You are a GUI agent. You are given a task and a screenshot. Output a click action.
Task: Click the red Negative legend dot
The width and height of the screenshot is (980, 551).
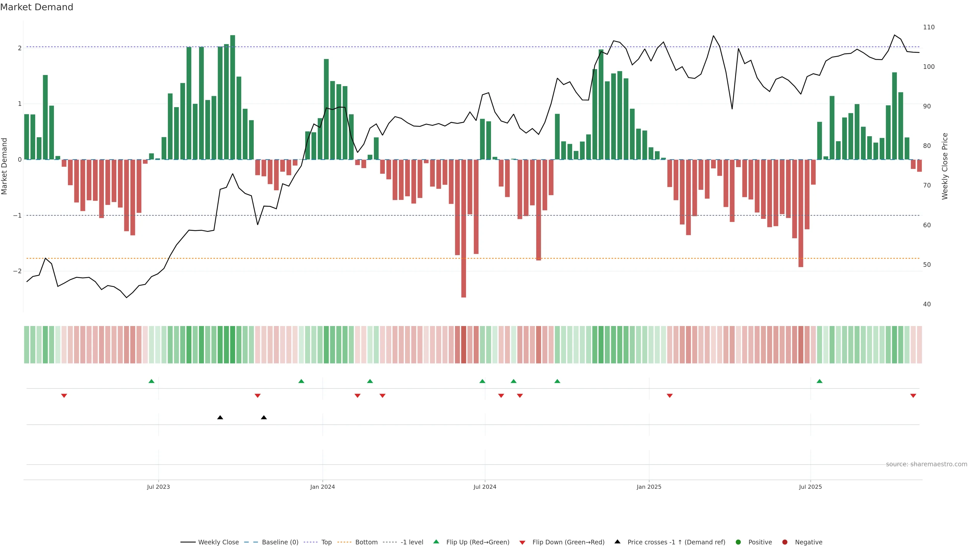point(785,542)
